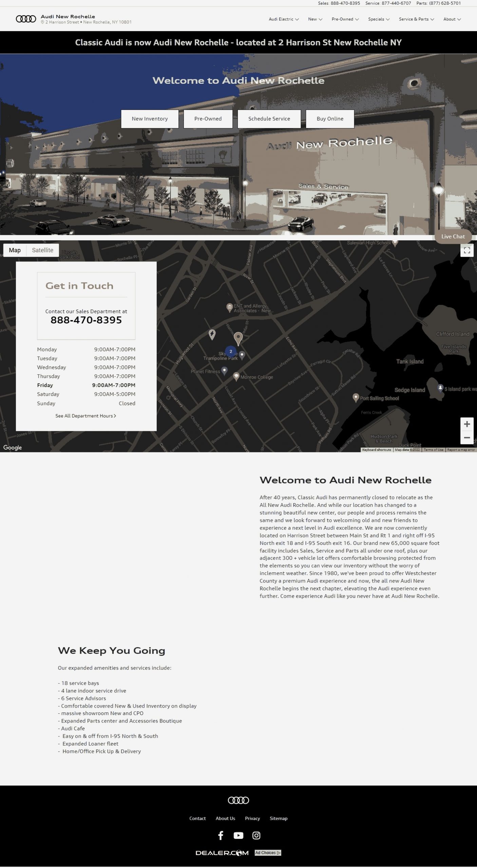Open map Keyboard shortcuts link
477x868 pixels.
tap(377, 450)
